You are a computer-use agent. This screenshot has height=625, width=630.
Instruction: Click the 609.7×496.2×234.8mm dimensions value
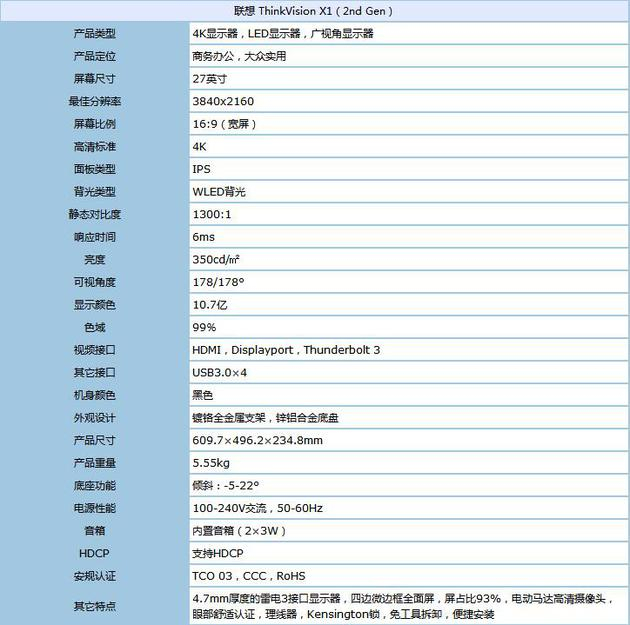pyautogui.click(x=258, y=440)
